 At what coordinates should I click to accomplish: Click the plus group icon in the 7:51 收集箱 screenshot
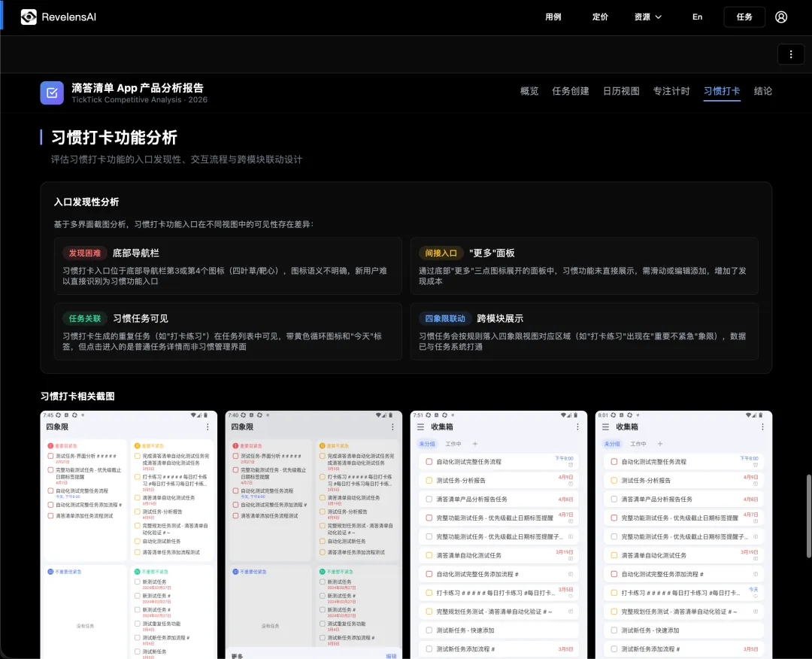[x=475, y=444]
